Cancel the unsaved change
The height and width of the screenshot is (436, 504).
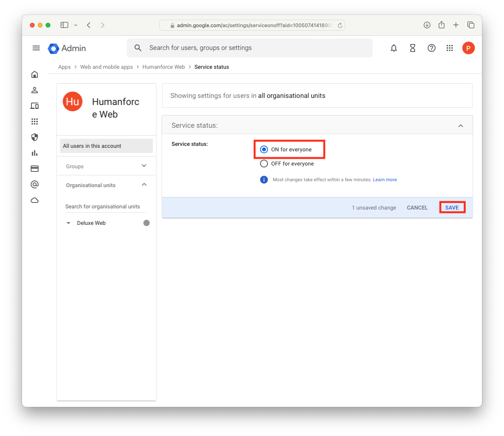tap(417, 208)
